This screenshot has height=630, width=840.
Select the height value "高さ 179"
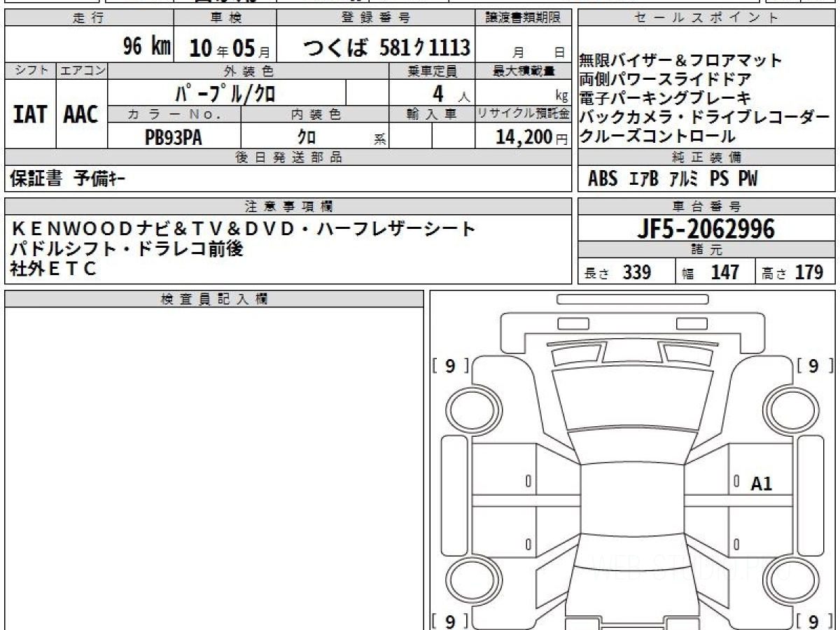(x=792, y=272)
